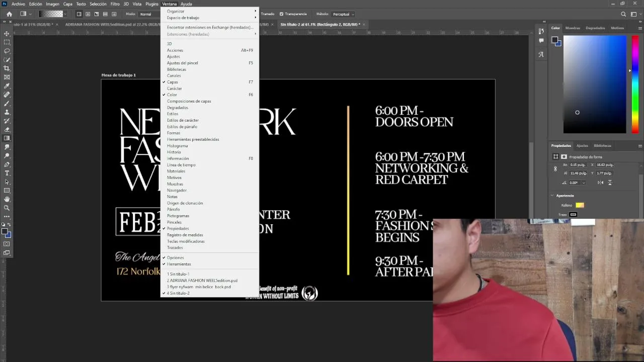
Task: Select the Move tool
Action: 7,34
